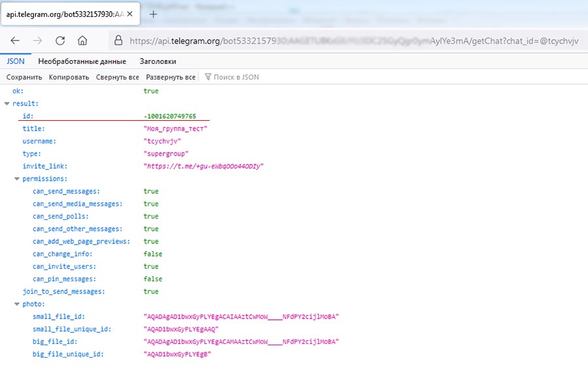Image resolution: width=588 pixels, height=374 pixels.
Task: Select the id key label
Action: [28, 116]
